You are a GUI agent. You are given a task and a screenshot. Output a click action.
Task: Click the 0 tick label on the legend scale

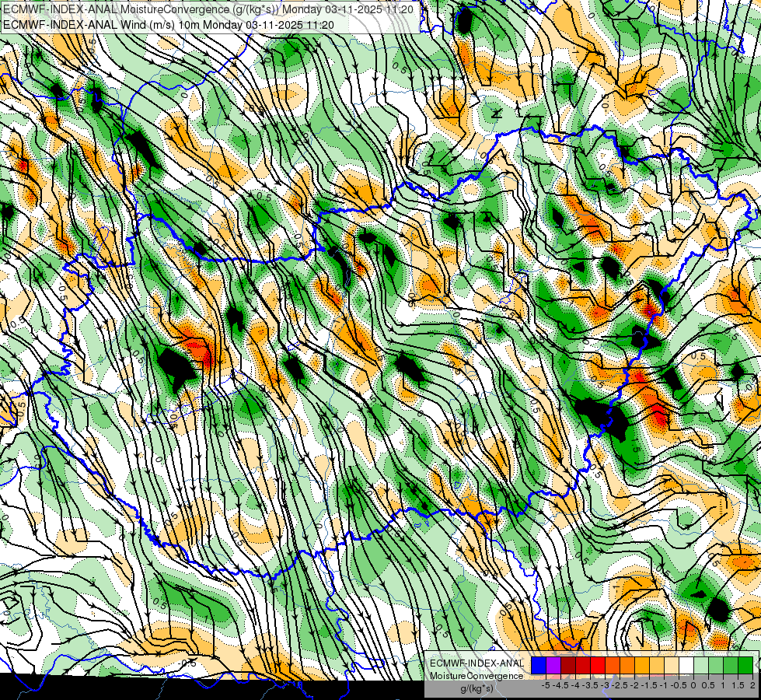click(693, 685)
